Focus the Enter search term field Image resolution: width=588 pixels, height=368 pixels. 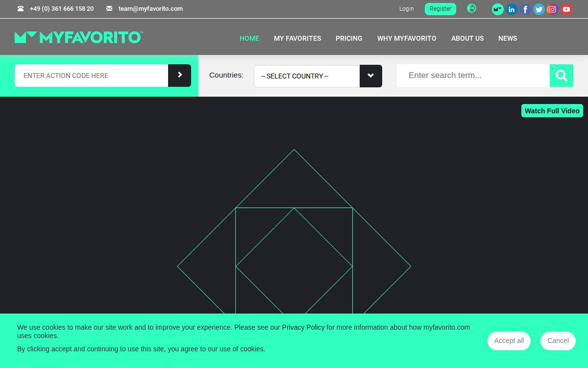click(x=473, y=76)
